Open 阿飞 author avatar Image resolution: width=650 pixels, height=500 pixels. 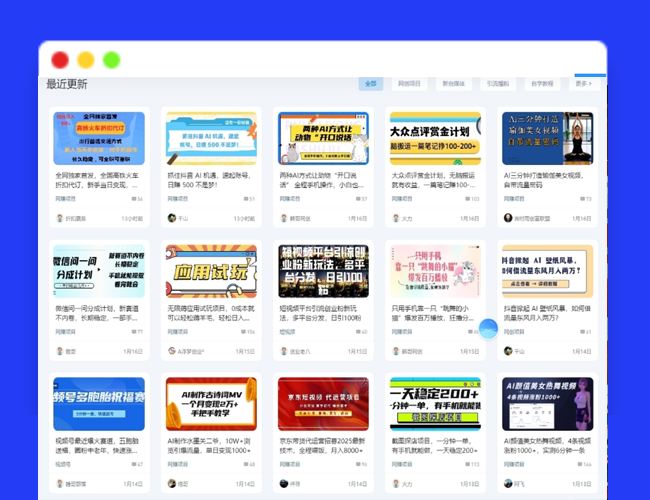pos(508,483)
